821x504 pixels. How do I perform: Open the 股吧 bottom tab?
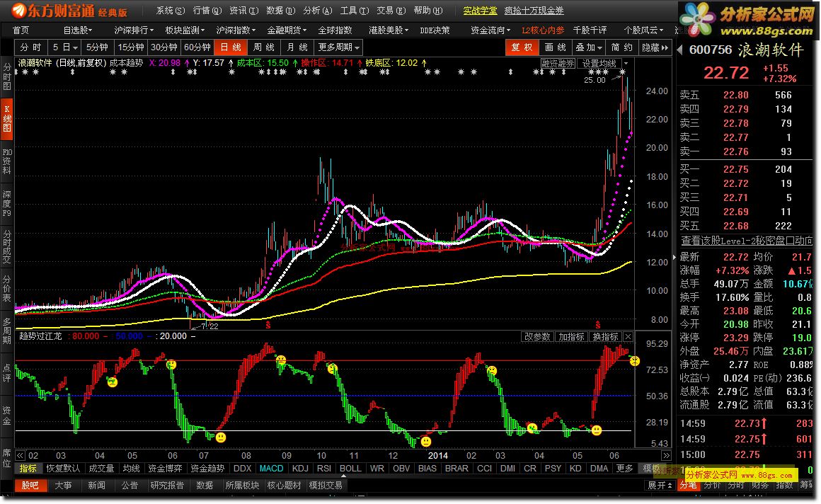30,486
